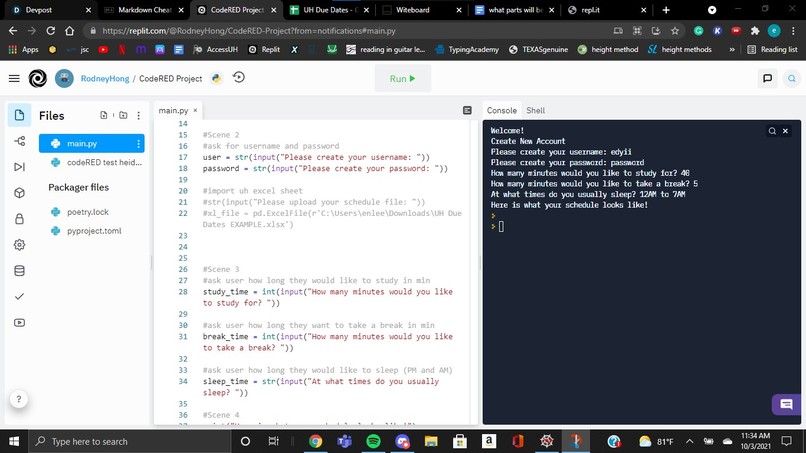Screen dimensions: 806x453
Task: Click line 17 user input code
Action: click(316, 157)
